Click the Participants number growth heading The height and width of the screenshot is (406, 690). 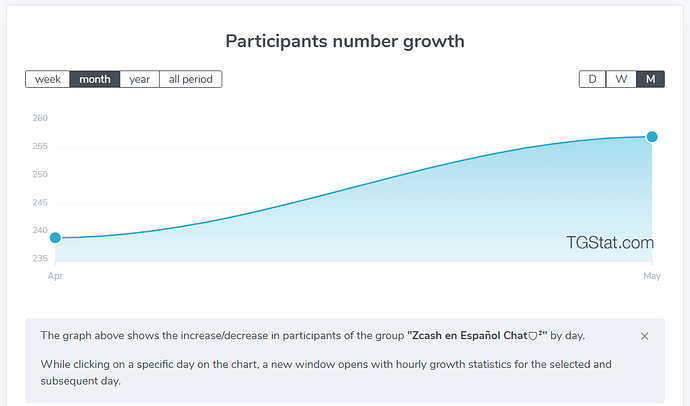pyautogui.click(x=345, y=41)
